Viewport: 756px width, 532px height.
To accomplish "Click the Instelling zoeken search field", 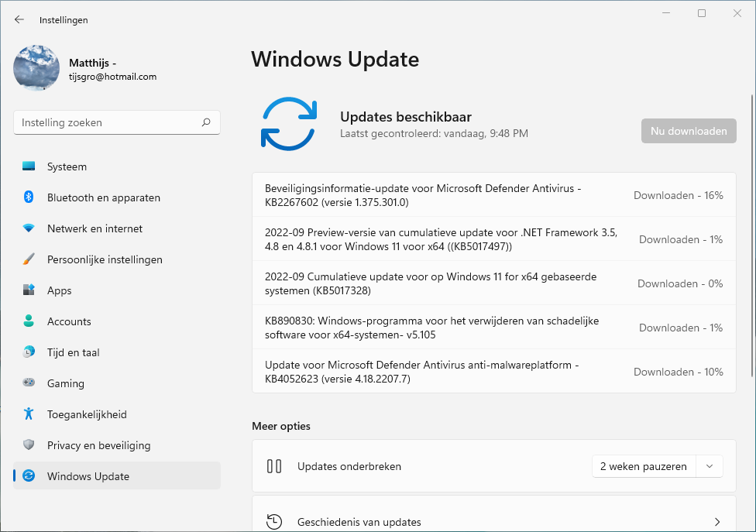I will (108, 122).
